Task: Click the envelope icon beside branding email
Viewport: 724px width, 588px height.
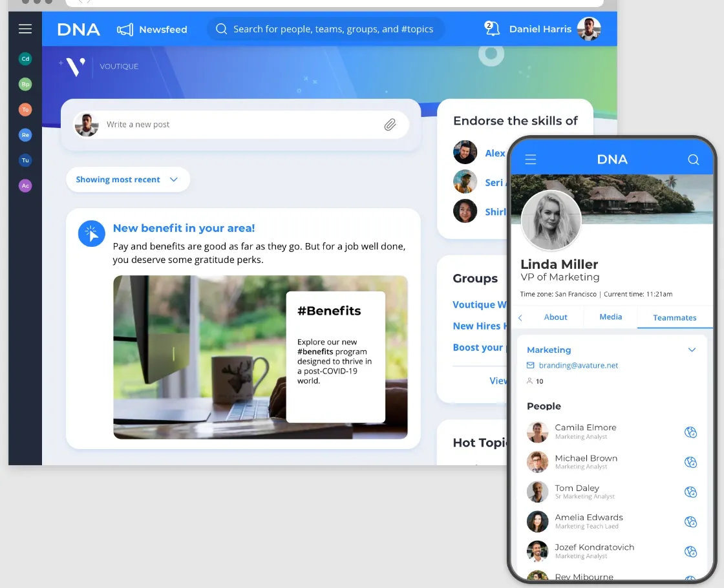Action: 531,366
